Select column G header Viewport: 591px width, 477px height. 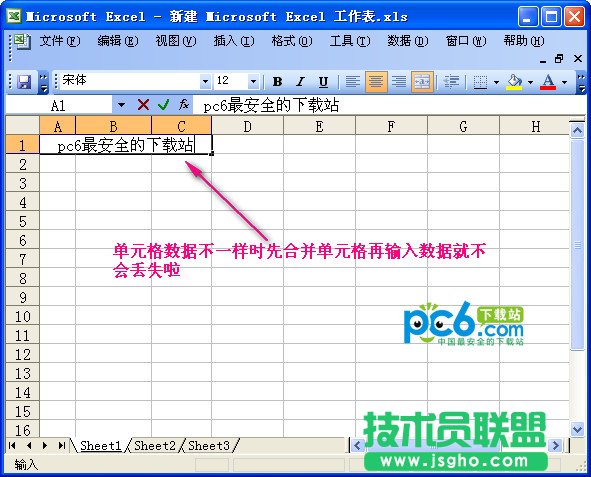pos(463,126)
